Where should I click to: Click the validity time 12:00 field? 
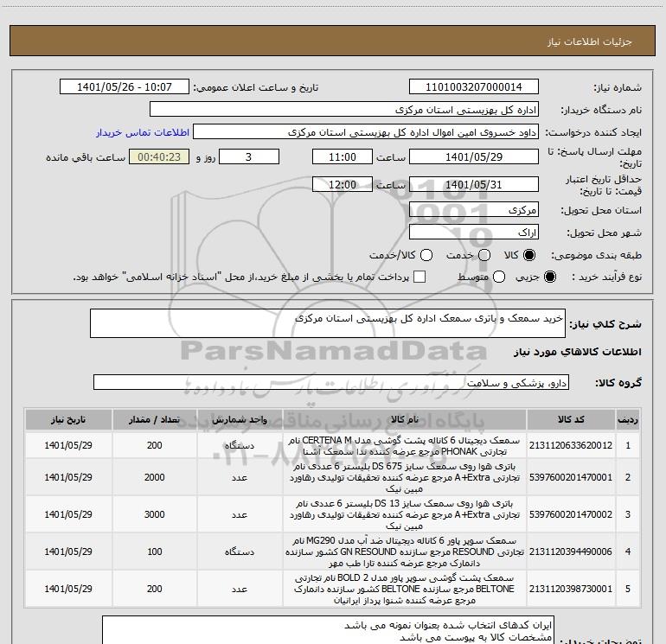[343, 185]
